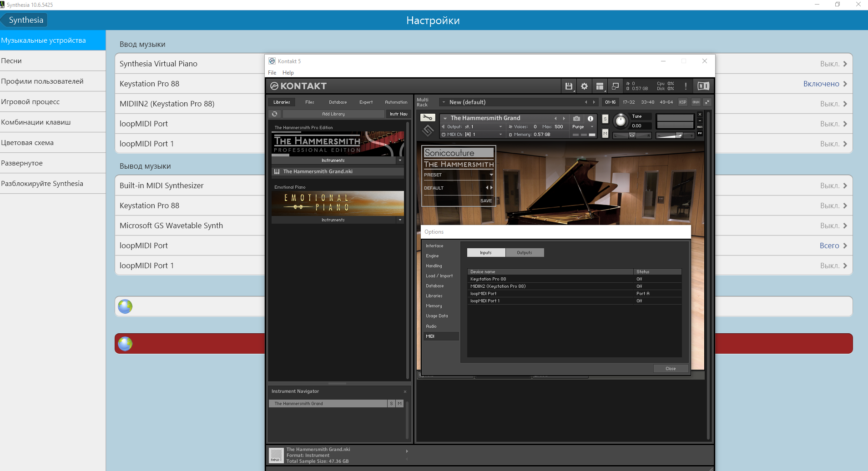Click the preset previous/next arrows beside DEFAULT
This screenshot has width=868, height=471.
tap(489, 188)
